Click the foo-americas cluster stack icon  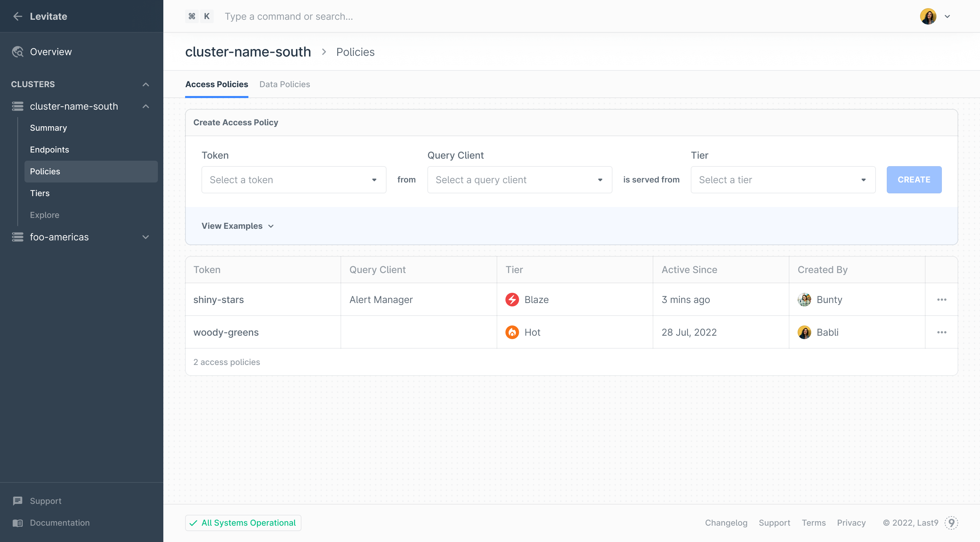[17, 237]
